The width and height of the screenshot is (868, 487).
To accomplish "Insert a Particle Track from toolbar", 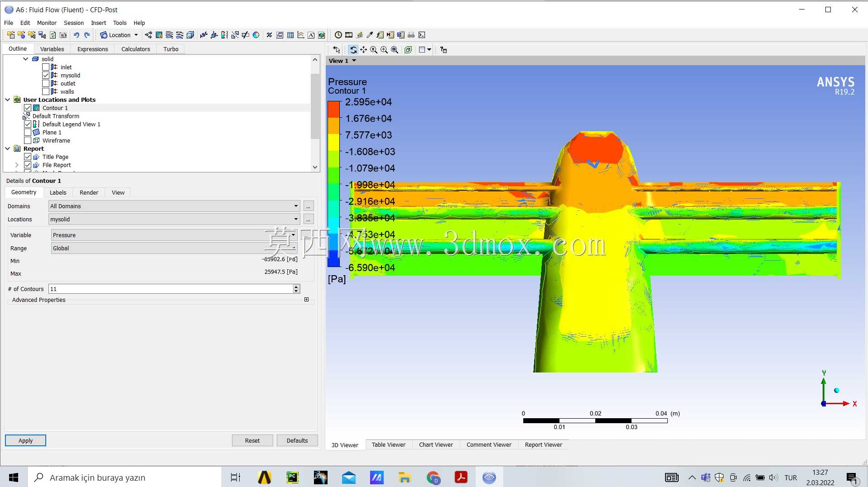I will (180, 35).
